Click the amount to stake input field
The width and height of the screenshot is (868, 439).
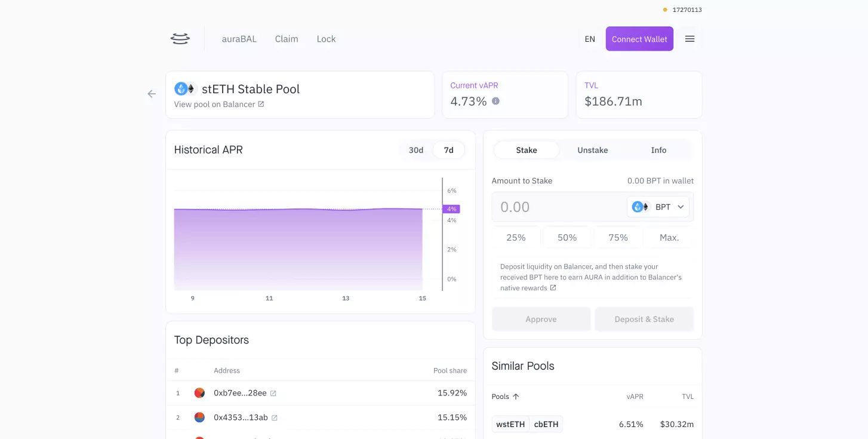pyautogui.click(x=558, y=207)
